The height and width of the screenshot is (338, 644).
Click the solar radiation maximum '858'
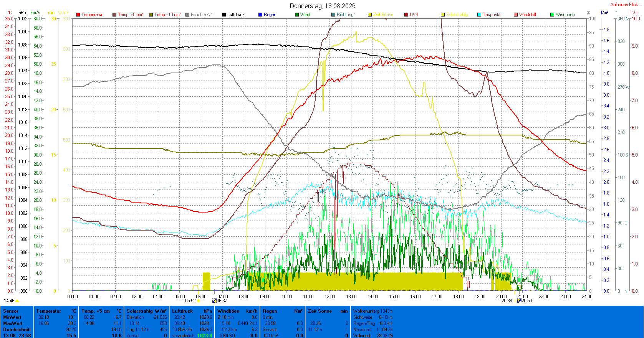coord(163,323)
